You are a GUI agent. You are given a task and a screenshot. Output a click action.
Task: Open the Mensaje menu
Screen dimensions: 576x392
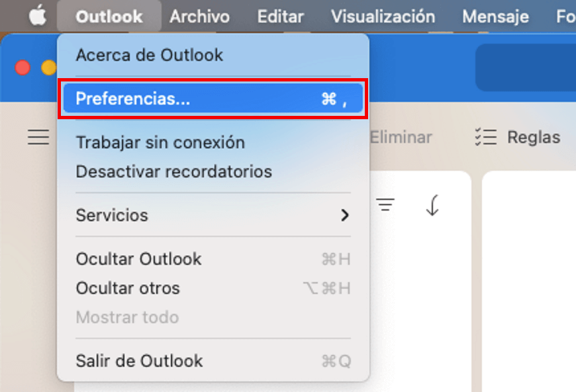tap(495, 17)
